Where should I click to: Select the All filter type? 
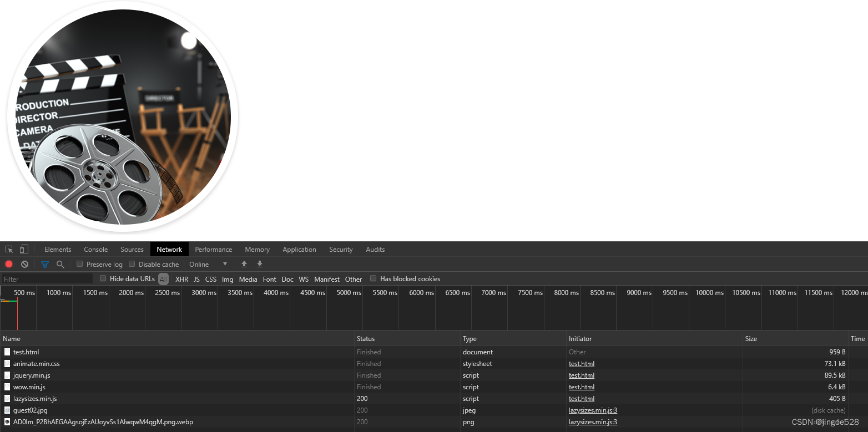[x=163, y=279]
